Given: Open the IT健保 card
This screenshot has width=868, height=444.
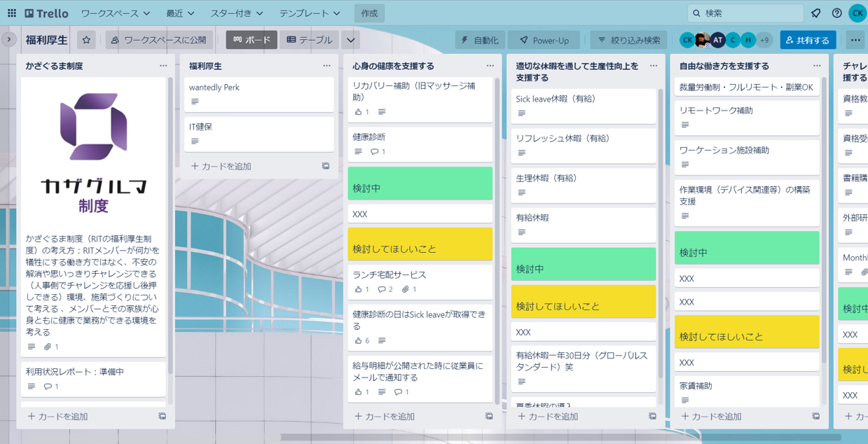Looking at the screenshot, I should [259, 134].
